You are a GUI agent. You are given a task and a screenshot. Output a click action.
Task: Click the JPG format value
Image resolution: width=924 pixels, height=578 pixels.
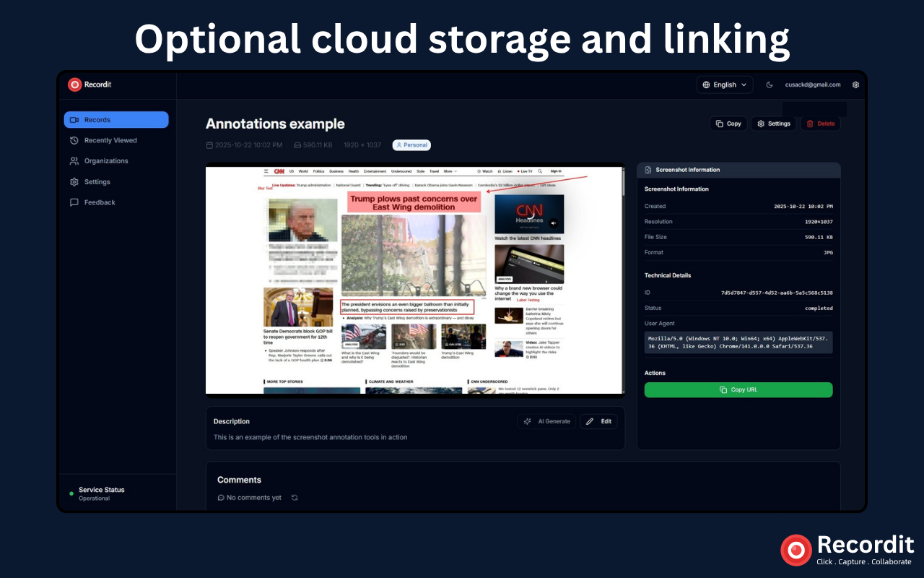click(828, 252)
